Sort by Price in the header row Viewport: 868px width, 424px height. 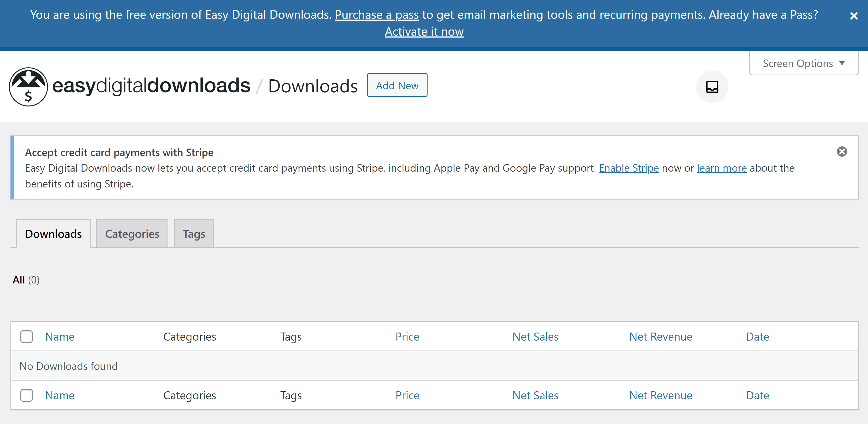407,336
